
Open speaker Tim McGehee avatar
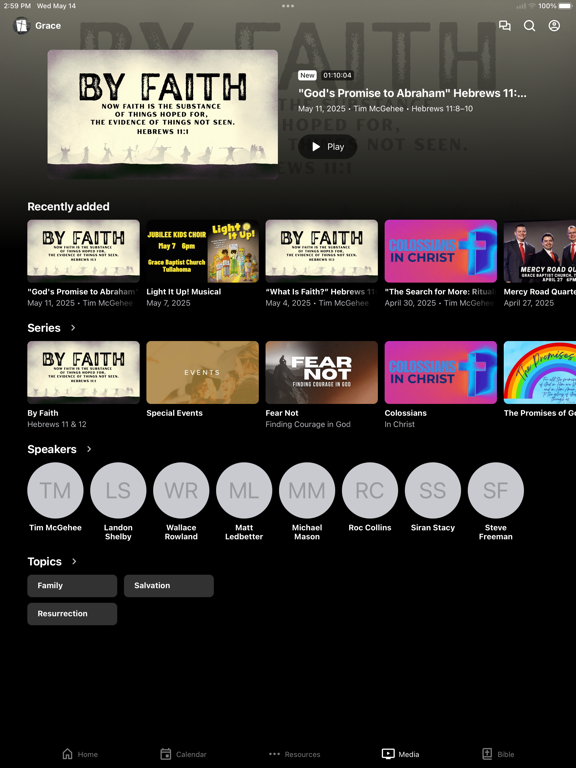tap(55, 490)
